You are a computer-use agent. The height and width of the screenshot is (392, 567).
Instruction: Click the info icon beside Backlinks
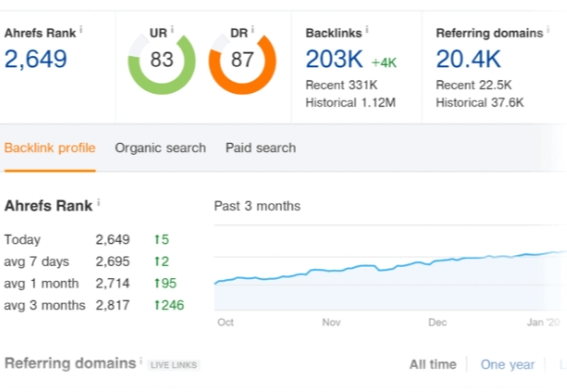click(x=367, y=29)
